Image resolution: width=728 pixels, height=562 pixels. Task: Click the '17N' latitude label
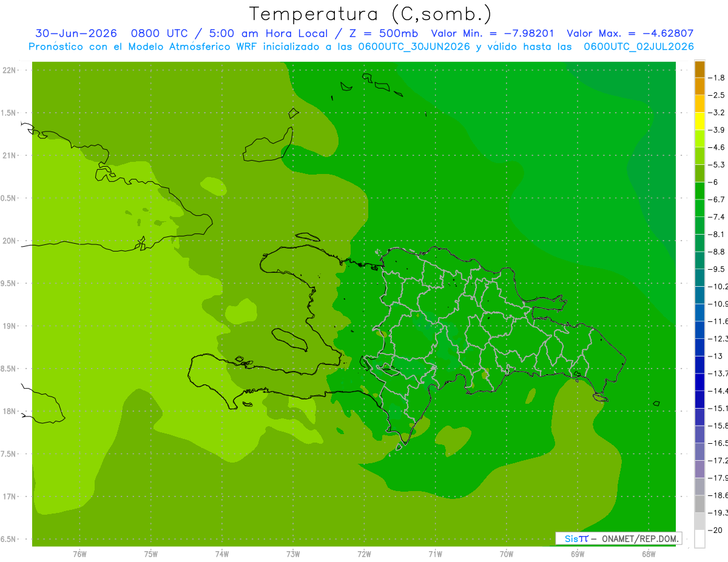(9, 497)
